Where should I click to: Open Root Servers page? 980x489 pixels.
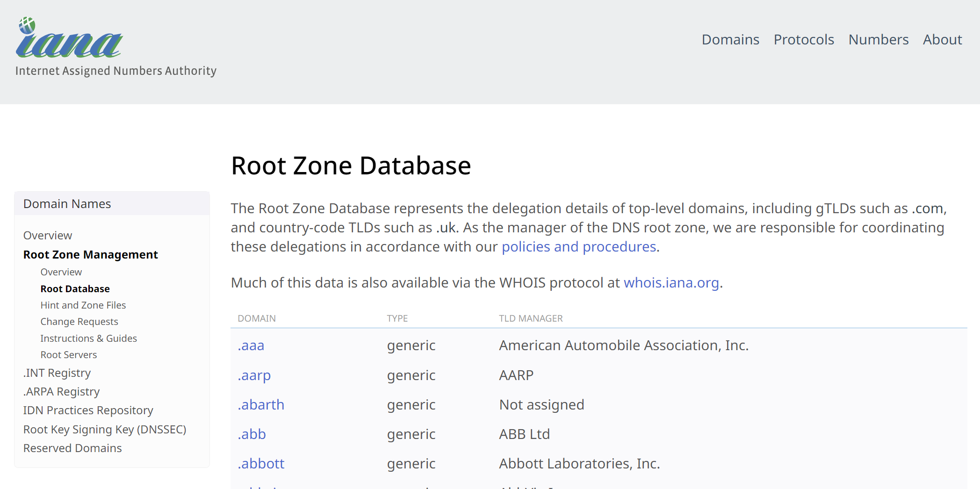[x=69, y=355]
